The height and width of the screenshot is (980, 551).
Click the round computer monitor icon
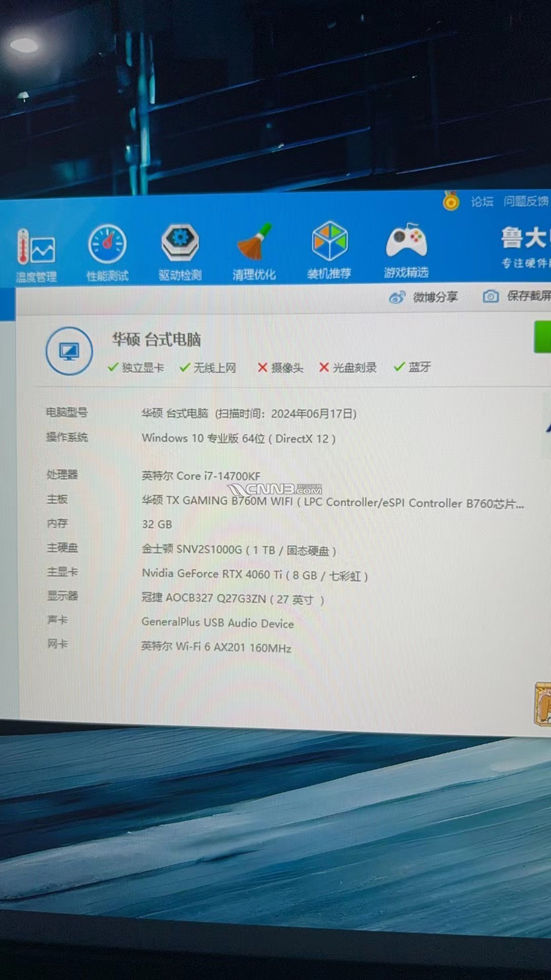(x=69, y=351)
